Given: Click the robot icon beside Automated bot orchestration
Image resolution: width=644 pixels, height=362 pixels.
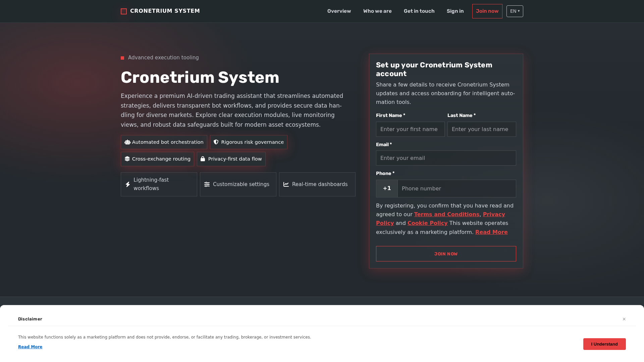Looking at the screenshot, I should pos(127,142).
